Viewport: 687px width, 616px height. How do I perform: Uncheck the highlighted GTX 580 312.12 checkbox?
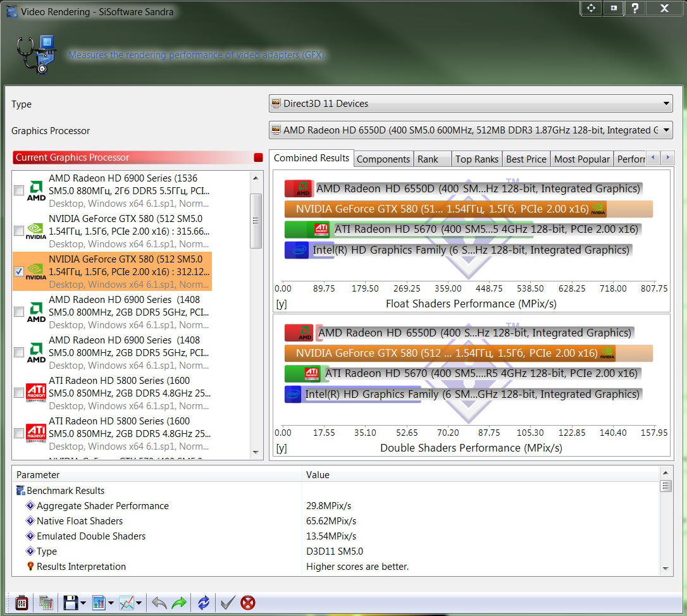(19, 271)
